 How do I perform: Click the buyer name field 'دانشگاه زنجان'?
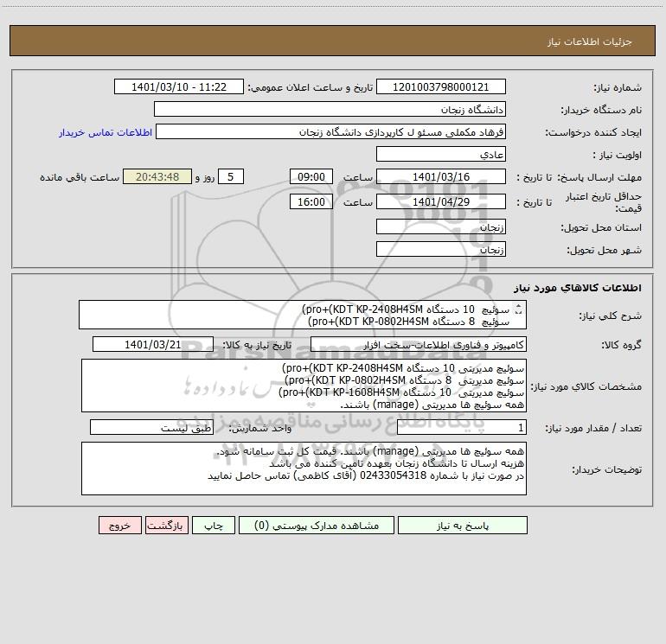[x=330, y=109]
